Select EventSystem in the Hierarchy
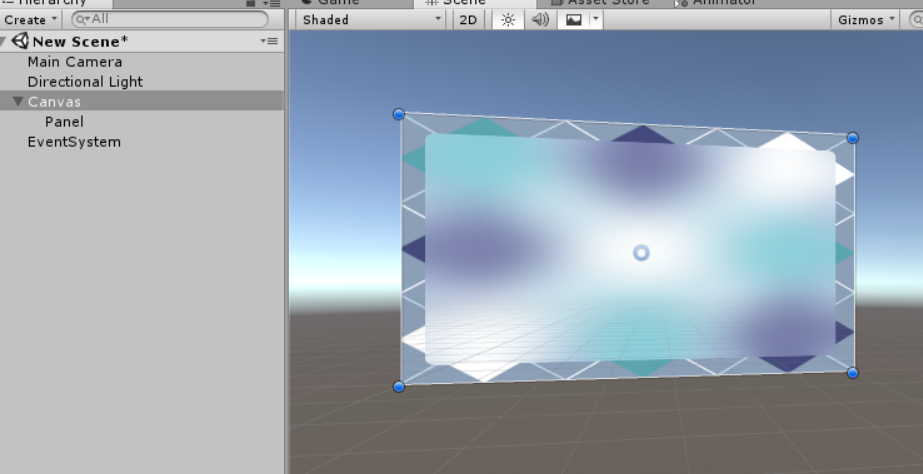 click(74, 142)
